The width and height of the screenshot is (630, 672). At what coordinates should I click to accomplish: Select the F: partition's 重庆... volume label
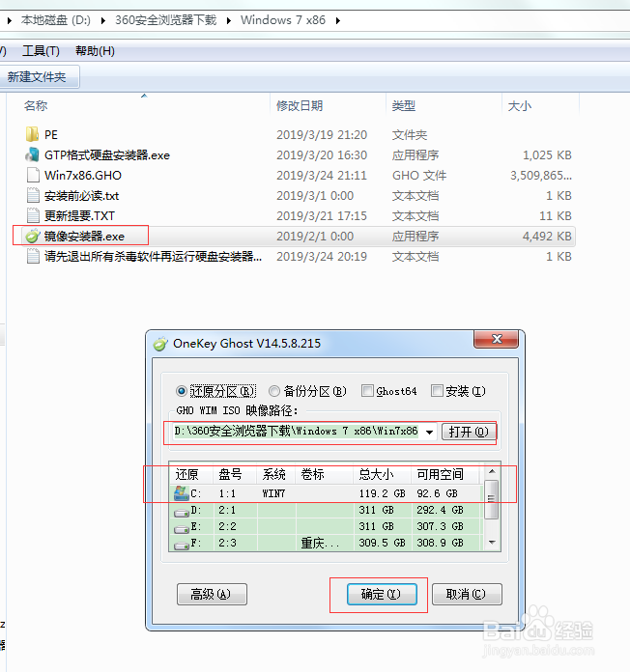click(320, 543)
